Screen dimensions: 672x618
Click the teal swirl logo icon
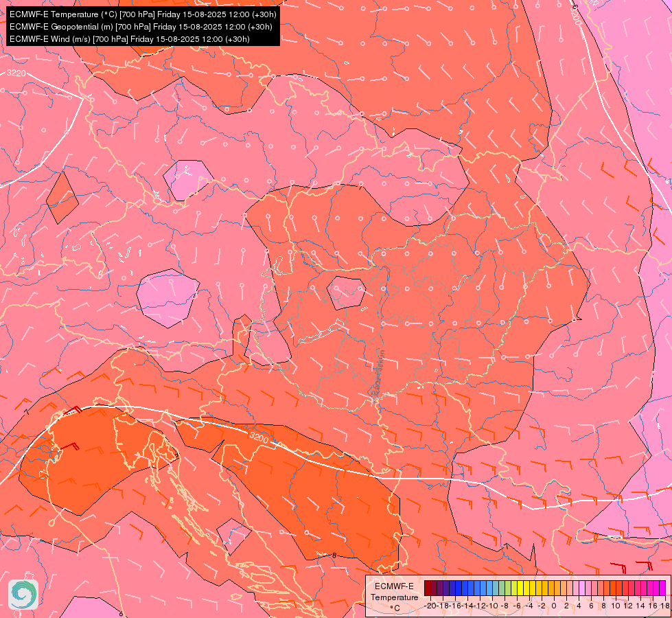click(23, 595)
